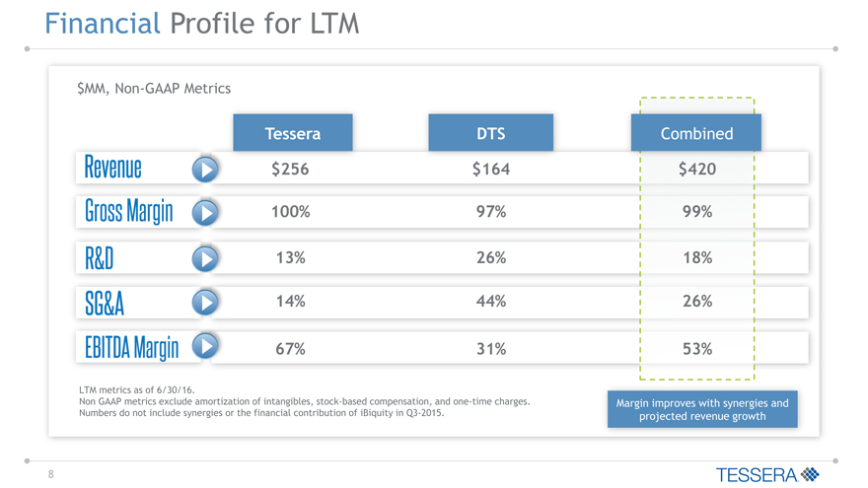Image resolution: width=868 pixels, height=488 pixels.
Task: Click the combined 53% EBITDA margin
Action: 696,349
